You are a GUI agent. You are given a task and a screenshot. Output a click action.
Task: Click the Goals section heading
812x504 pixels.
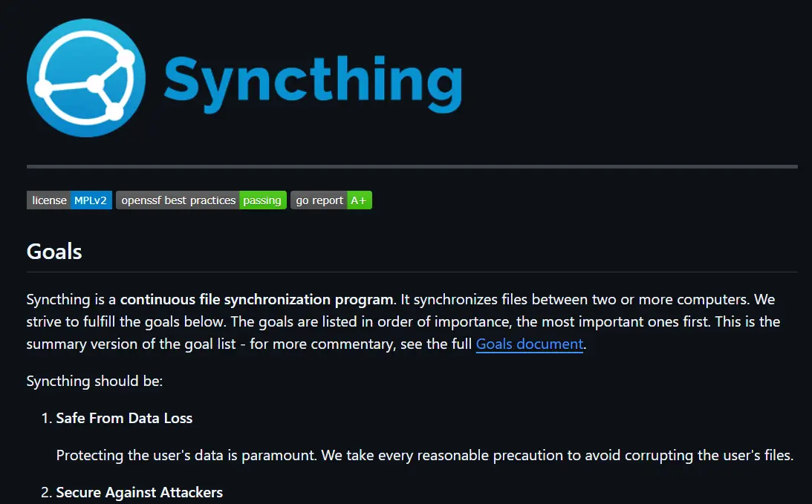pos(54,252)
